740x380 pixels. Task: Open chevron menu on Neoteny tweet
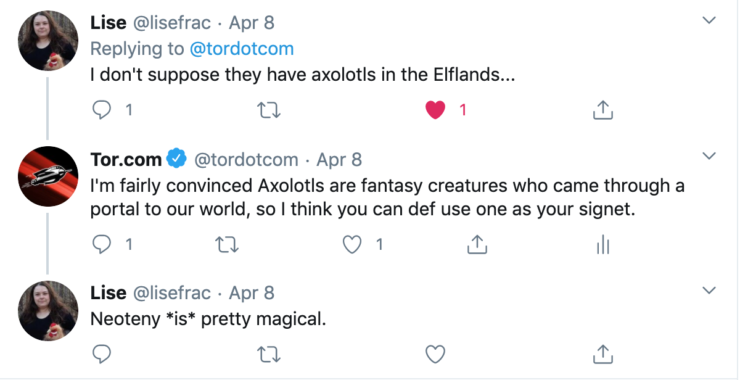click(x=709, y=290)
